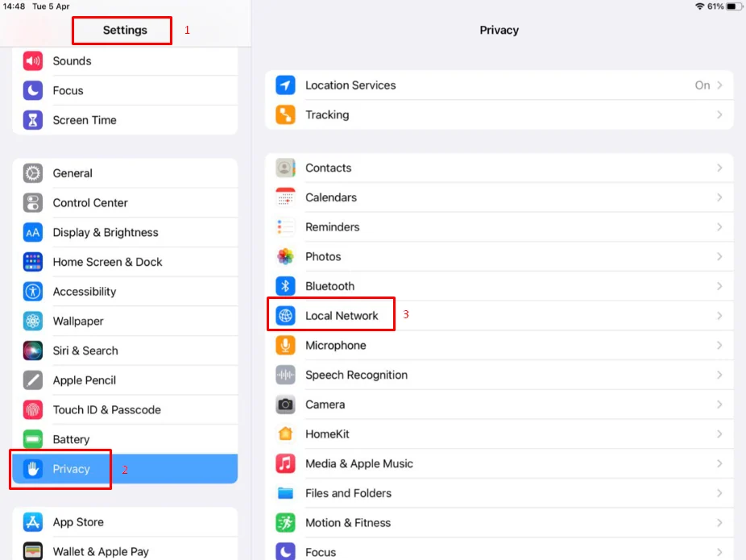
Task: Open Accessibility settings in the sidebar
Action: (125, 291)
